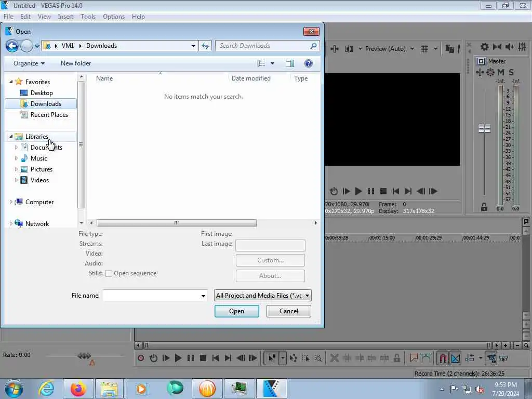Screen dimensions: 532x399
Task: Open the Change your view dropdown arrow
Action: (x=272, y=63)
